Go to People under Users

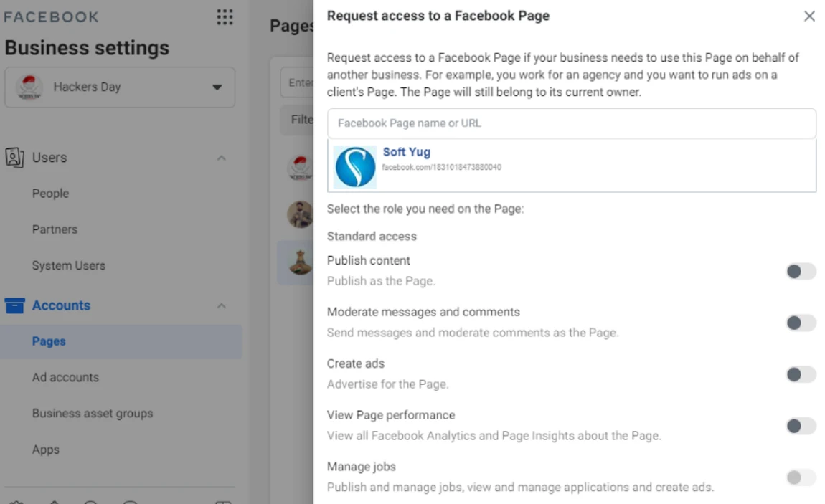click(x=50, y=194)
